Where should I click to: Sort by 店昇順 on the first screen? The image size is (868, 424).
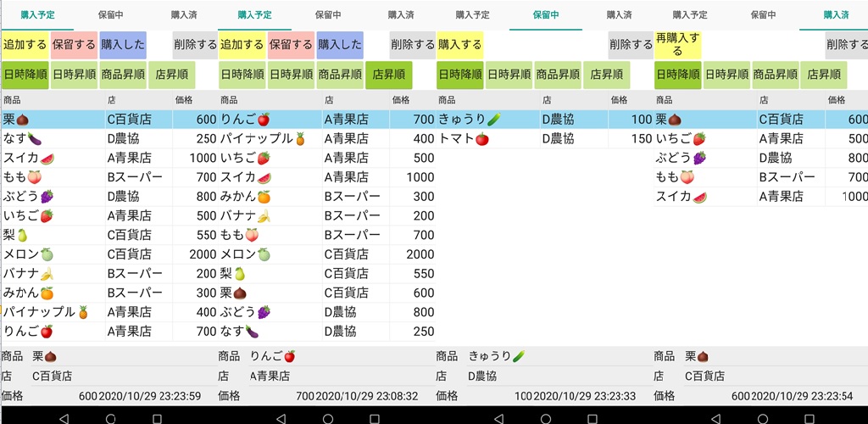coord(171,75)
